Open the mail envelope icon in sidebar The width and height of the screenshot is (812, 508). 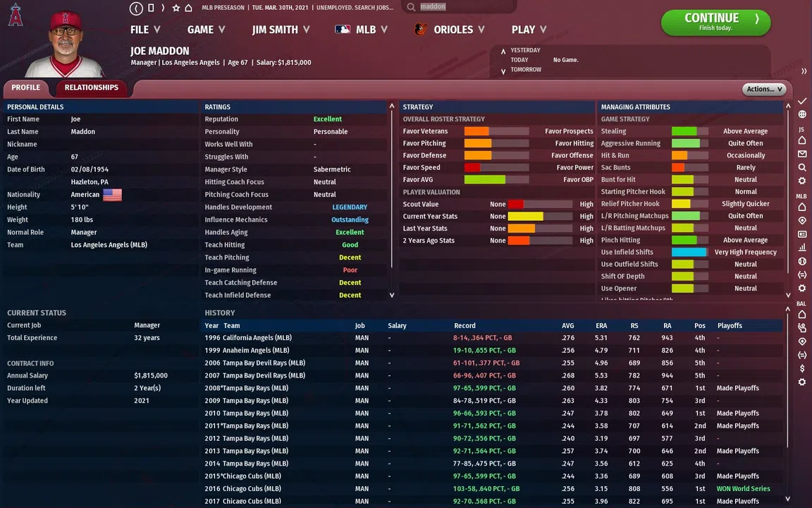[x=801, y=154]
